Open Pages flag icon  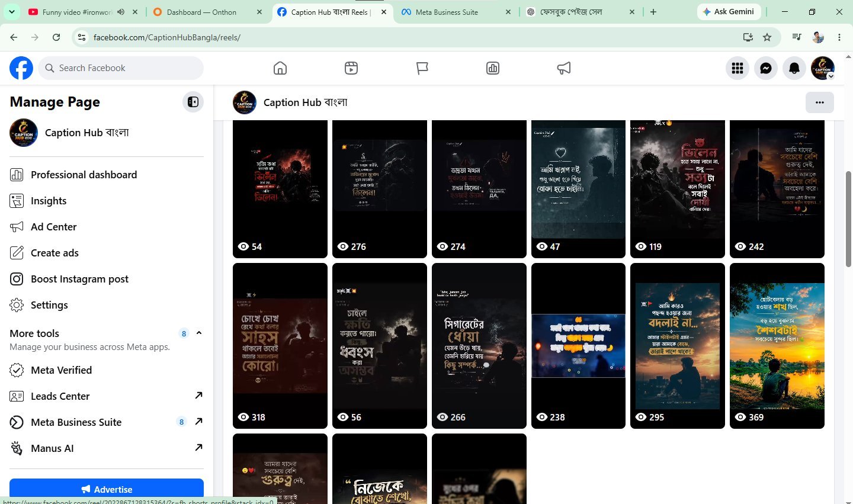point(422,68)
